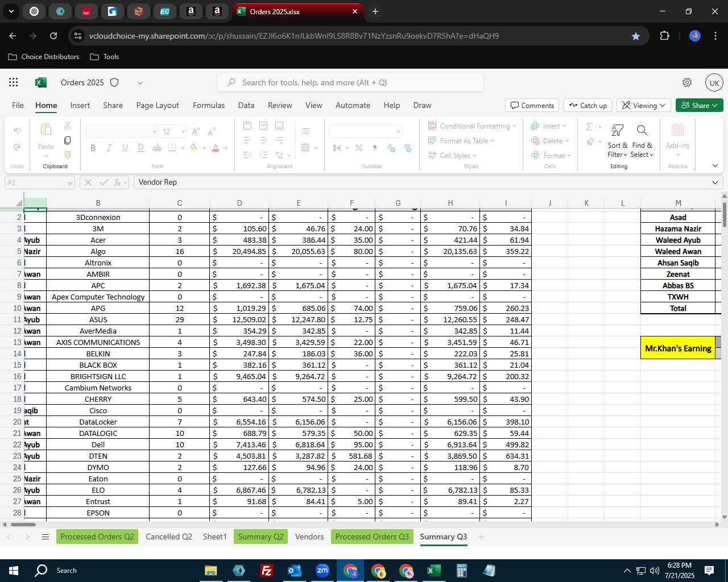Viewport: 728px width, 582px height.
Task: Open the Font Color swatch
Action: click(x=216, y=148)
